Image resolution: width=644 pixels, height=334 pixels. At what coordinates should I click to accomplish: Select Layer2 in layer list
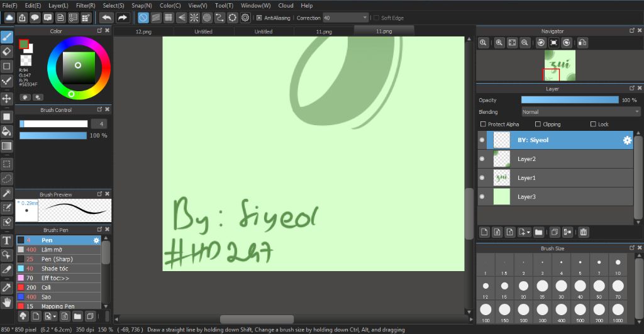pos(555,159)
